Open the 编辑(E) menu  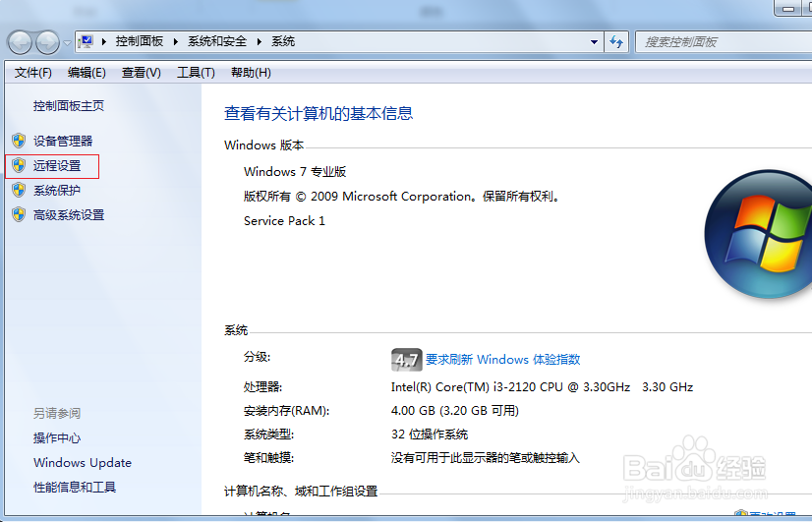[87, 73]
